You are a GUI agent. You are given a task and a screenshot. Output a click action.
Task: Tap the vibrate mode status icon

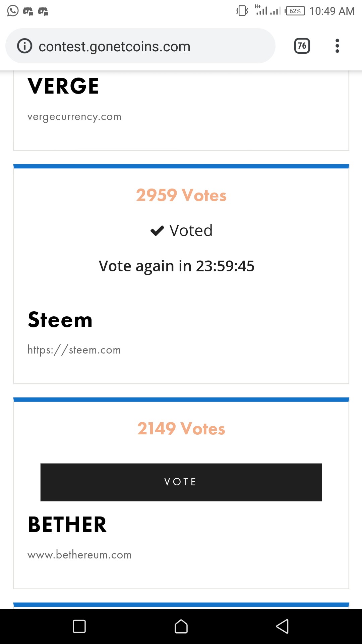(242, 11)
